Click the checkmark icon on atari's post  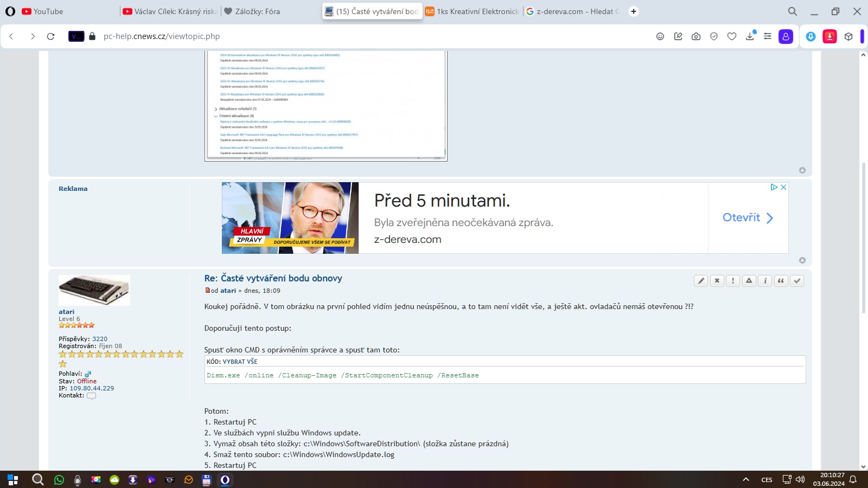tap(797, 281)
